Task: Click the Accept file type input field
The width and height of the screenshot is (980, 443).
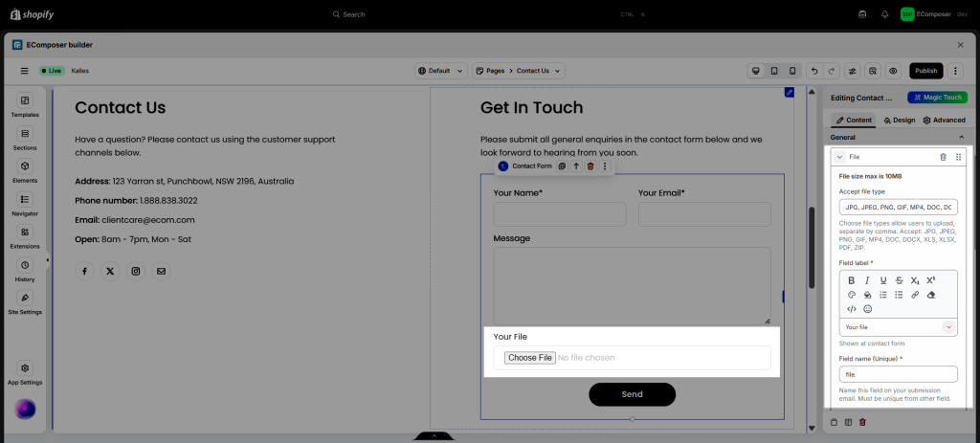Action: click(898, 207)
